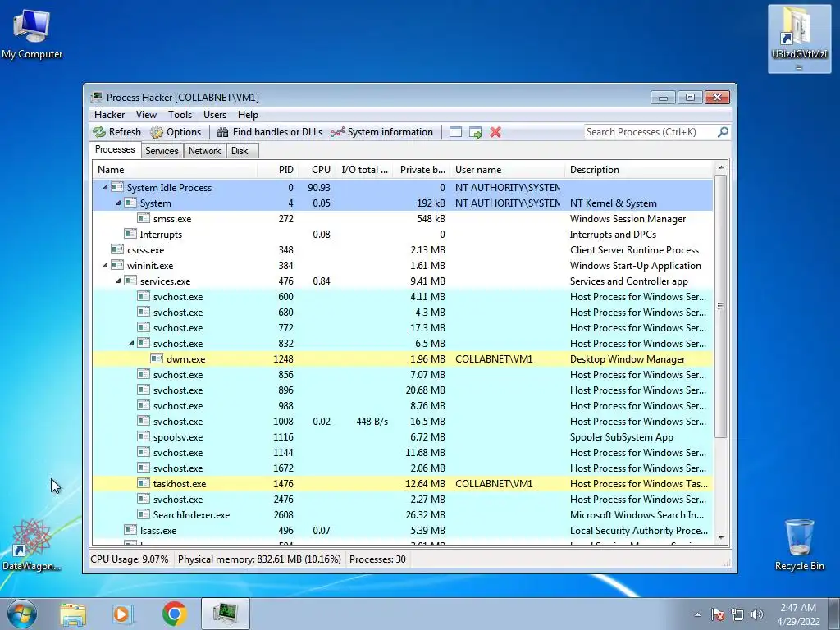Screen dimensions: 840x630
Task: Collapse the services.exe tree node
Action: [118, 281]
